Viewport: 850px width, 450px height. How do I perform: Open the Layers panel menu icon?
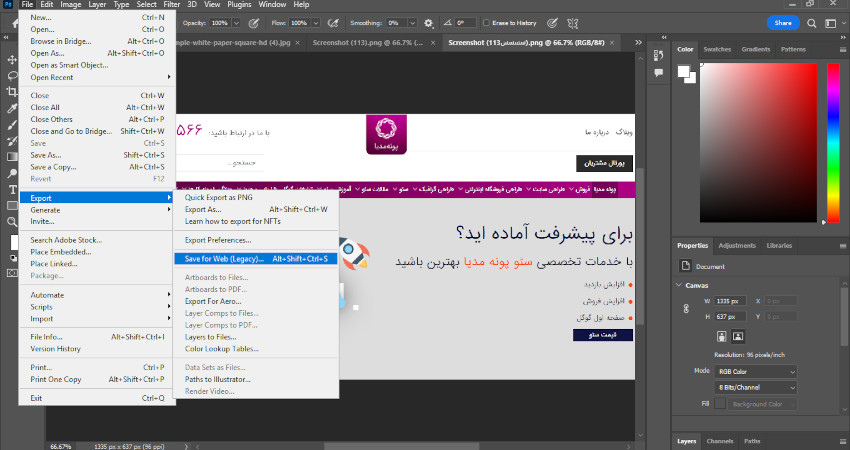point(842,441)
